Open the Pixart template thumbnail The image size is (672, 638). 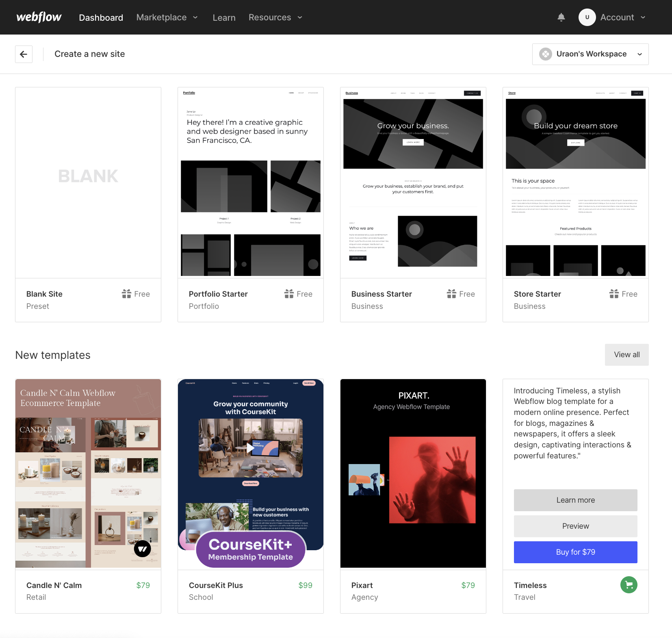tap(413, 473)
